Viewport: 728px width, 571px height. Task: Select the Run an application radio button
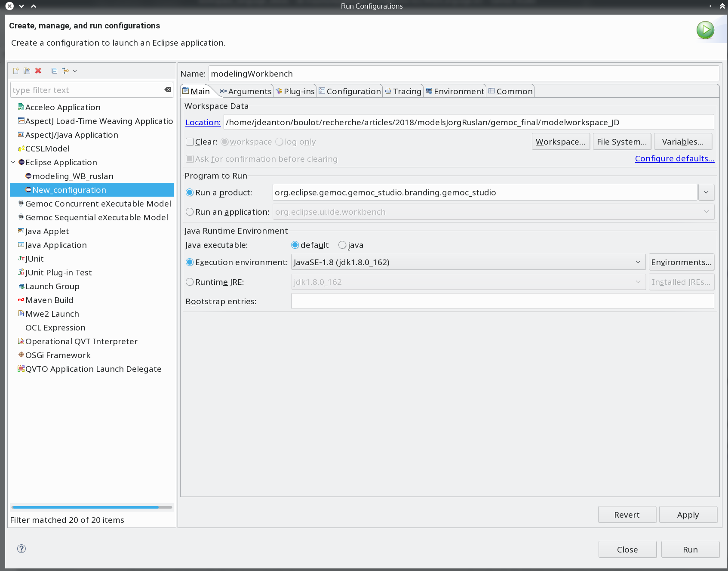click(x=190, y=212)
